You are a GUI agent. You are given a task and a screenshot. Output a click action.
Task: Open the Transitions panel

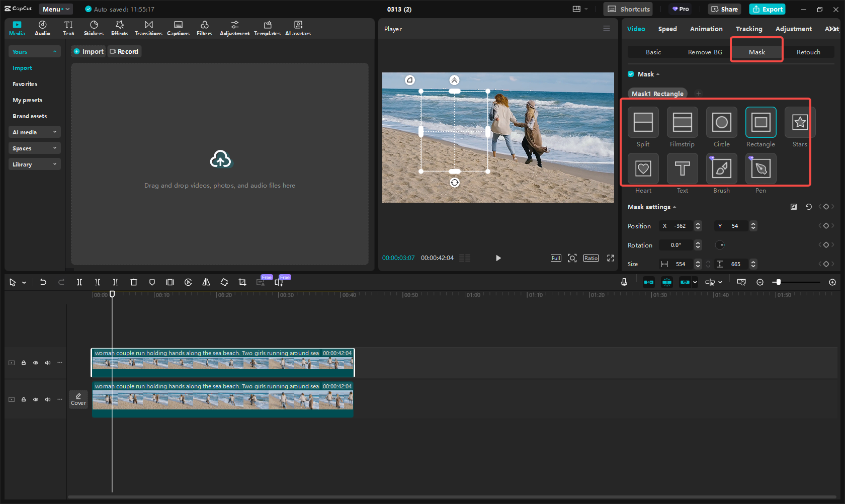(148, 28)
